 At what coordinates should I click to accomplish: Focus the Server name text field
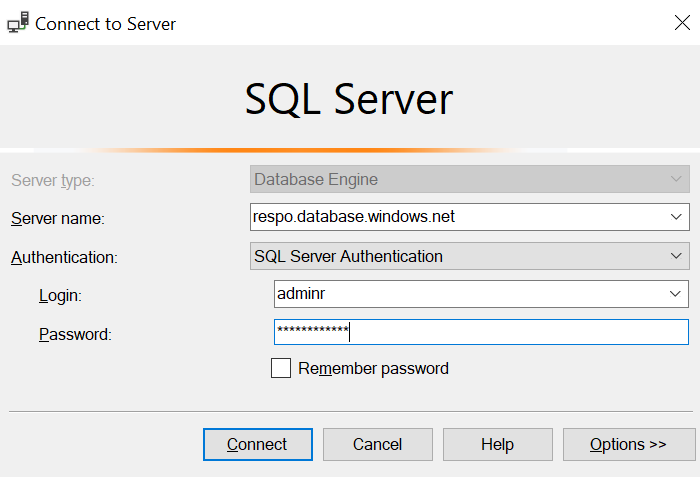(455, 216)
